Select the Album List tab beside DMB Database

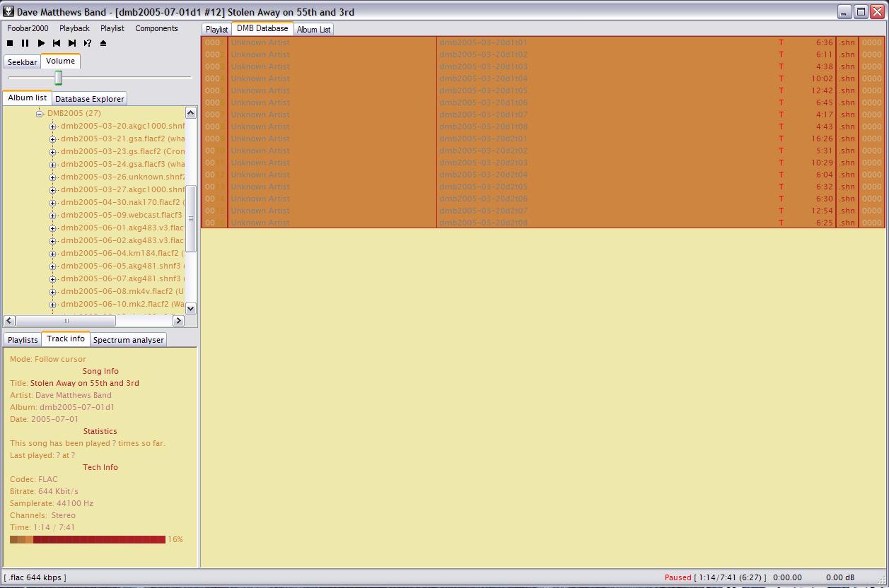(313, 30)
